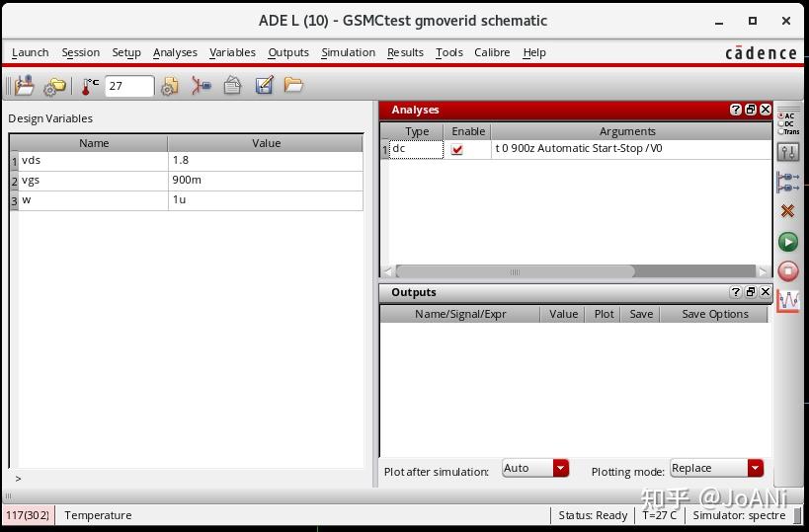
Task: Click the Save column header in Outputs
Action: (641, 314)
